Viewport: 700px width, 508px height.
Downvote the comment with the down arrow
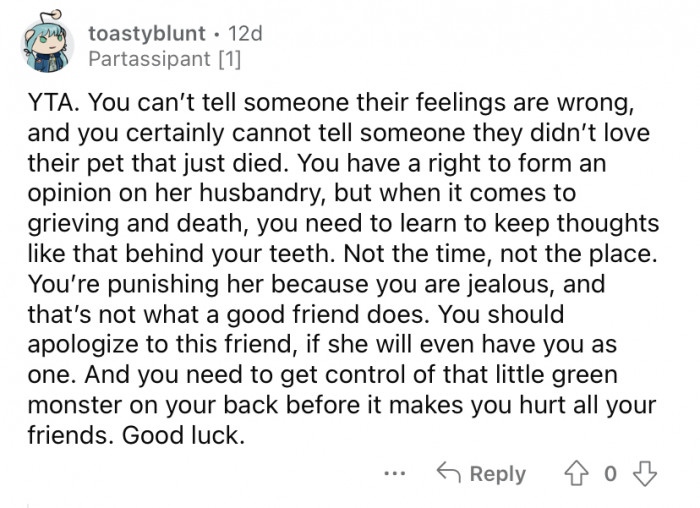pos(646,472)
